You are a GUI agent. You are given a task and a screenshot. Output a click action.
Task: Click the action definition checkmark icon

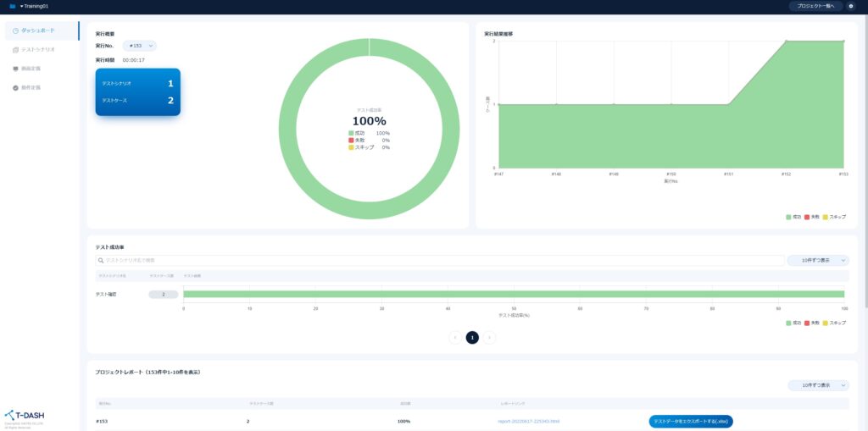point(15,88)
